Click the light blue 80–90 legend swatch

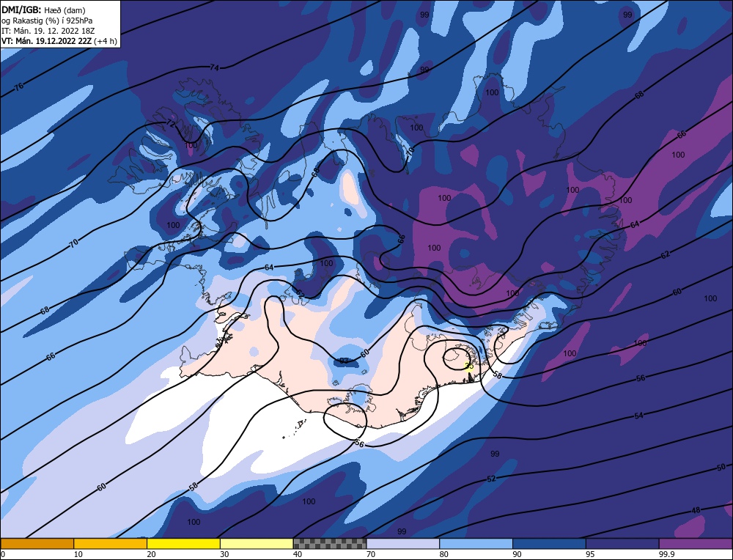click(x=476, y=543)
